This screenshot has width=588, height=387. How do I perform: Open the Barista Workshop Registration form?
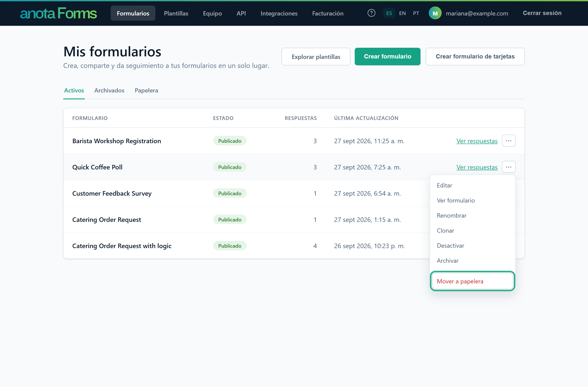point(117,141)
